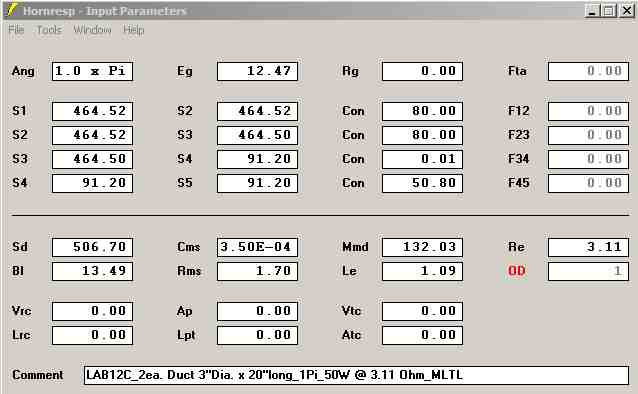Select the S4 field in the F45 row
638x394 pixels.
point(92,183)
